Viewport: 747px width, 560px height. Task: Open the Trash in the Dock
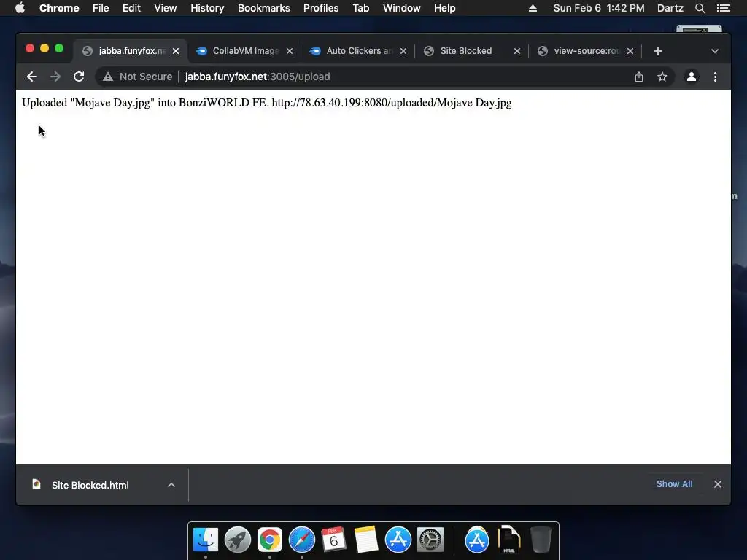click(x=541, y=540)
